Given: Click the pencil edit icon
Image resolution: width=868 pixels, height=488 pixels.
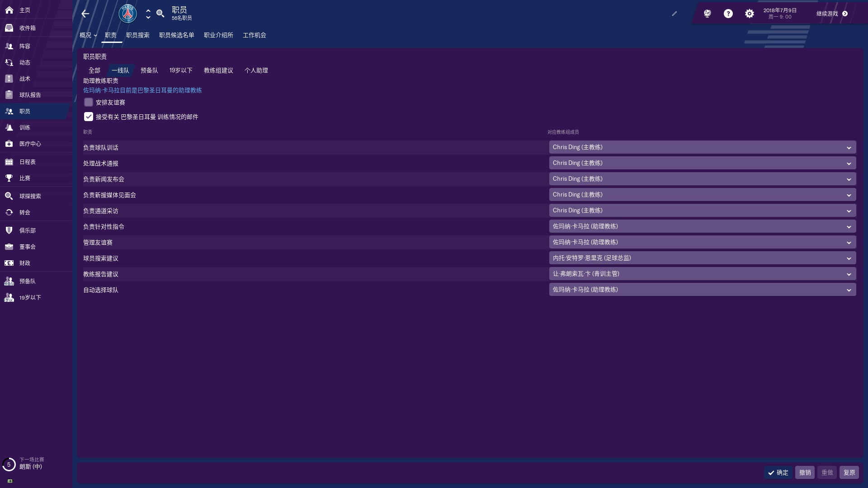Looking at the screenshot, I should (x=675, y=14).
